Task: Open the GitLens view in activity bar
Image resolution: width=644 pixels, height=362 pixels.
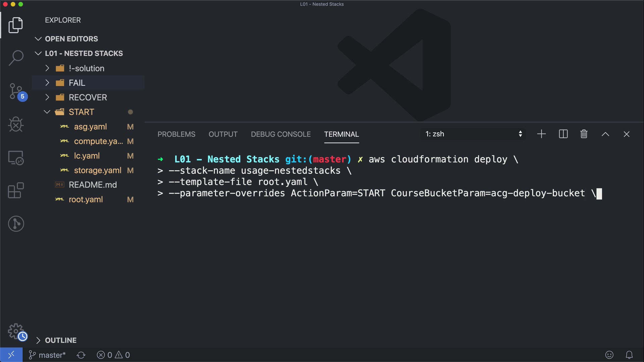Action: (16, 224)
